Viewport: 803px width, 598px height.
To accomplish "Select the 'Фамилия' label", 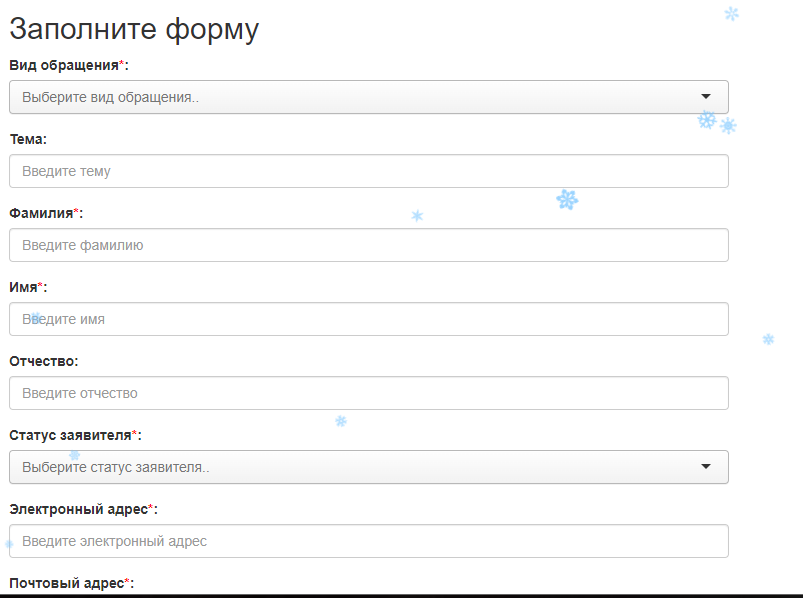I will [41, 213].
